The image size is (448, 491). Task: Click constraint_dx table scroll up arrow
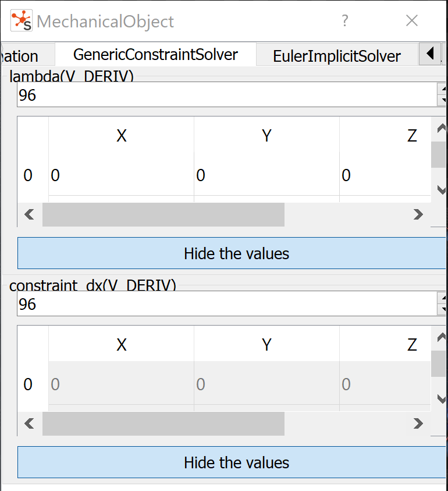[441, 337]
